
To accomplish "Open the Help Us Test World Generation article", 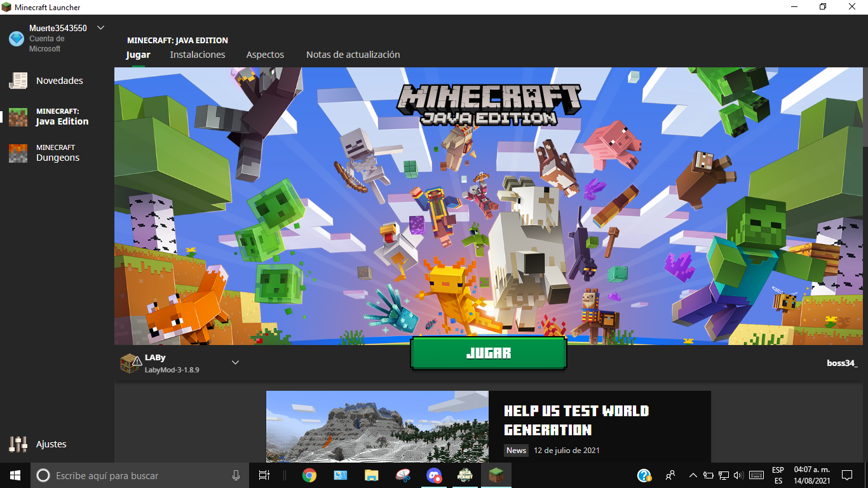I will 576,420.
